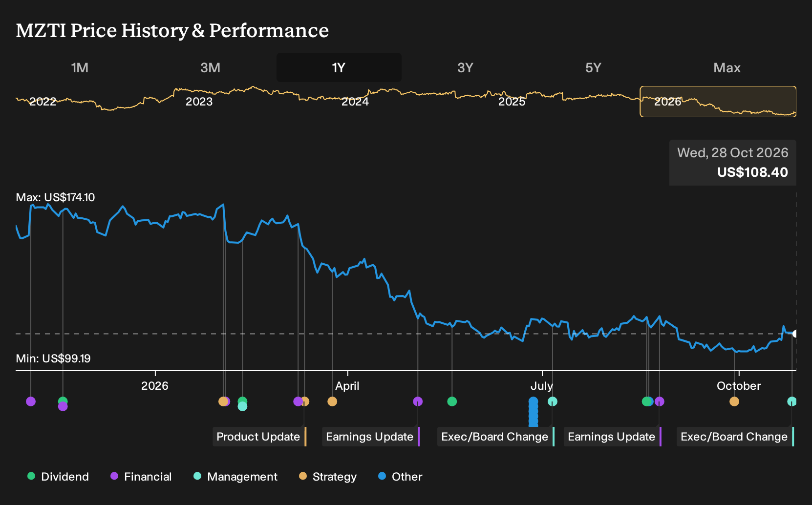812x505 pixels.
Task: Open the Exec/Board Change label near July
Action: pyautogui.click(x=496, y=437)
